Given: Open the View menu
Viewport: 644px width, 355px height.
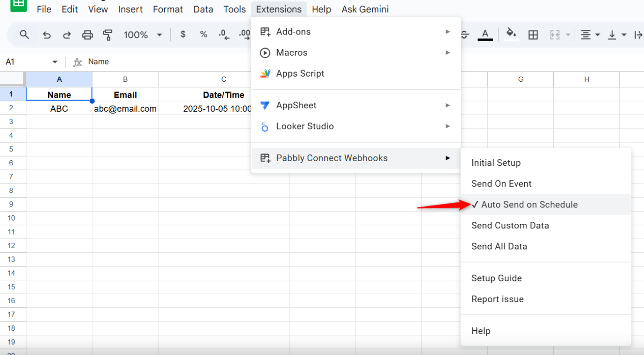Looking at the screenshot, I should click(98, 9).
